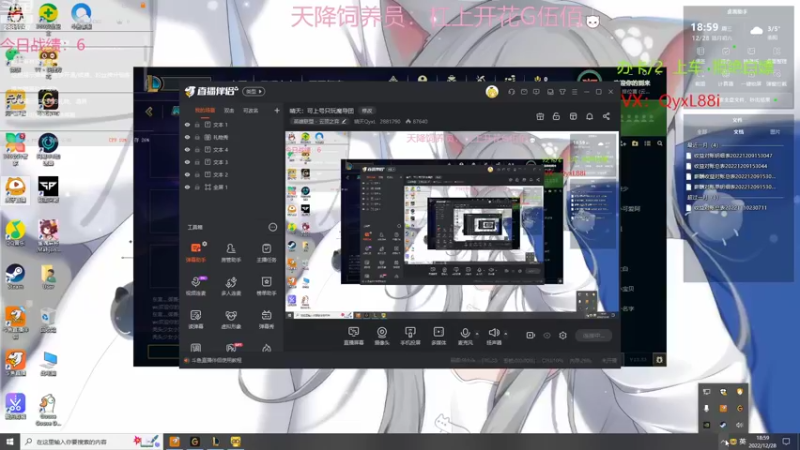This screenshot has height=450, width=800.
Task: Select the 全部 tab in the document widget
Action: coord(702,132)
